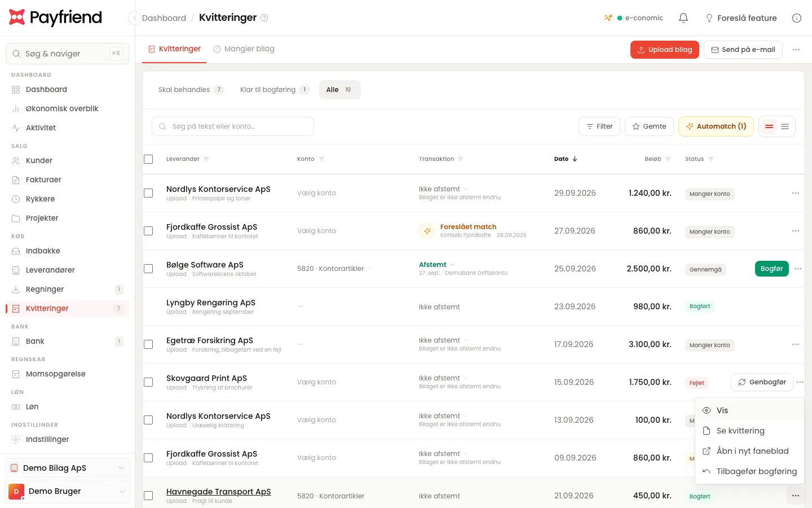Expand the Demo Bilag ApS company switcher
This screenshot has height=508, width=812.
pos(68,468)
